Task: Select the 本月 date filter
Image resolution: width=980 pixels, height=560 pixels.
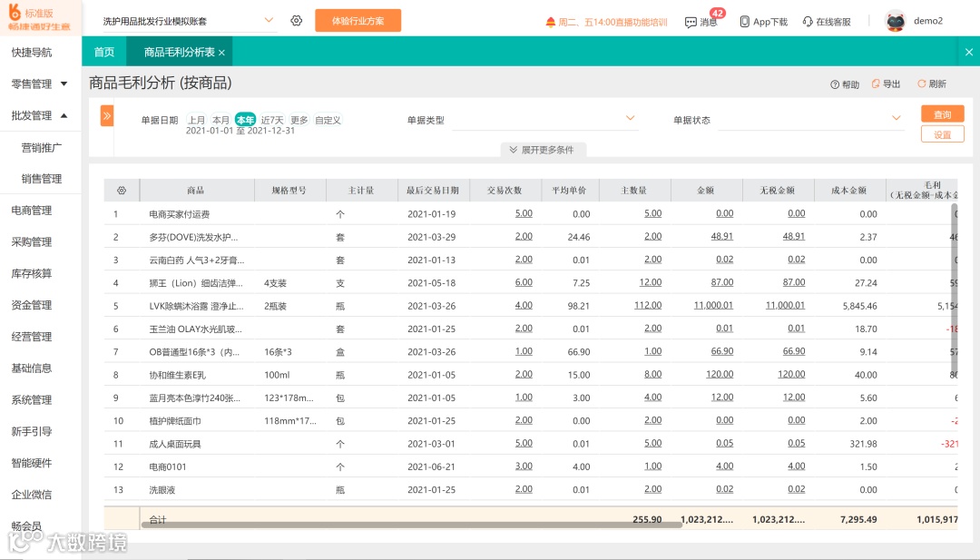Action: click(x=220, y=120)
